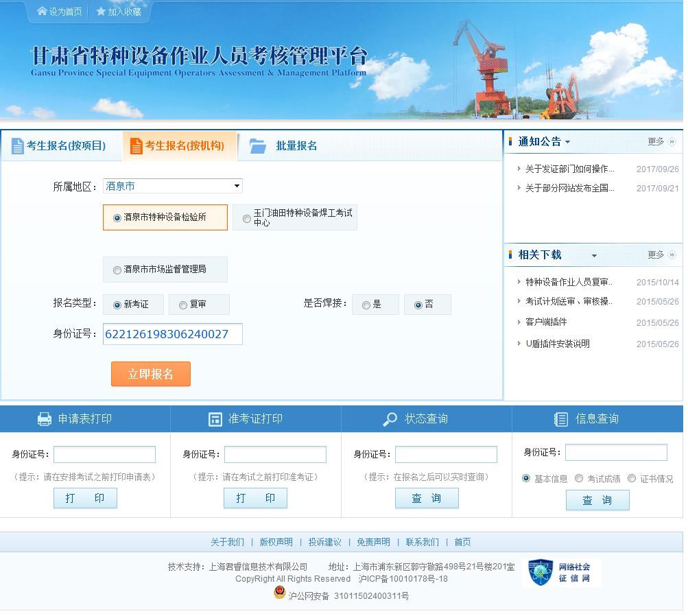This screenshot has height=616, width=688.
Task: Open the 所属地区 dropdown
Action: pos(236,185)
